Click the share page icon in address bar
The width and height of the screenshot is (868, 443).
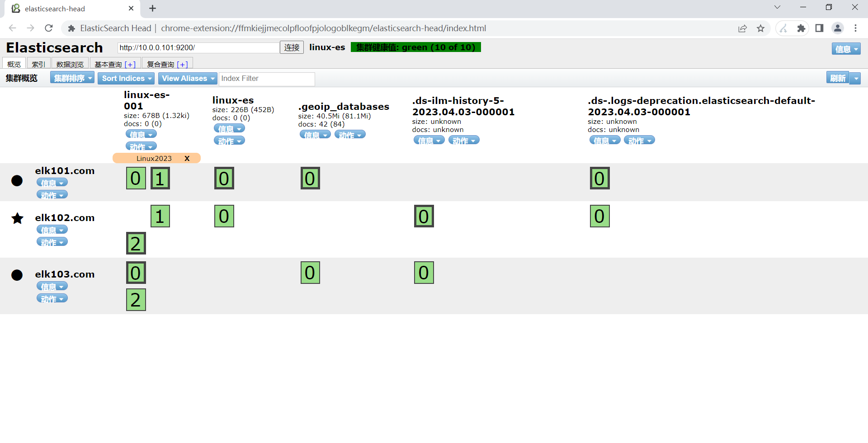[x=742, y=28]
